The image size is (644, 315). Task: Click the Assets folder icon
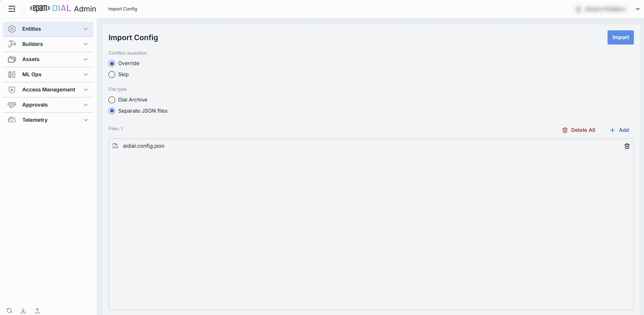pos(12,59)
